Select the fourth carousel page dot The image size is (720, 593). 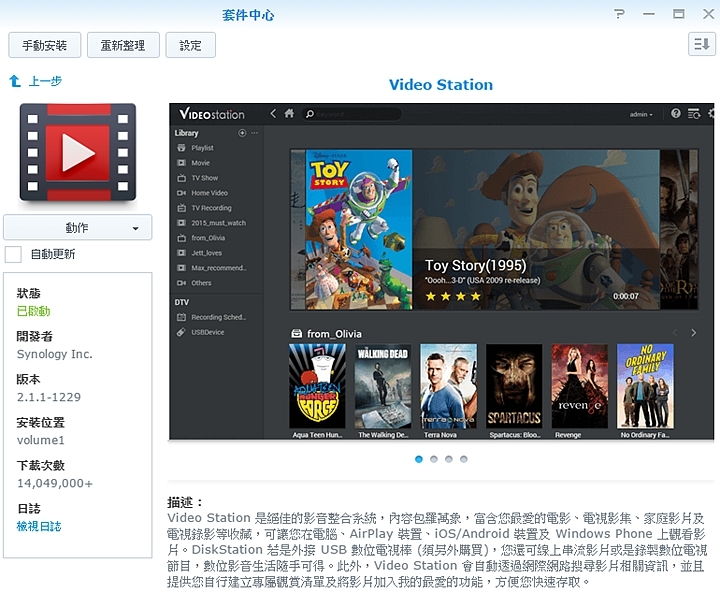tap(464, 459)
